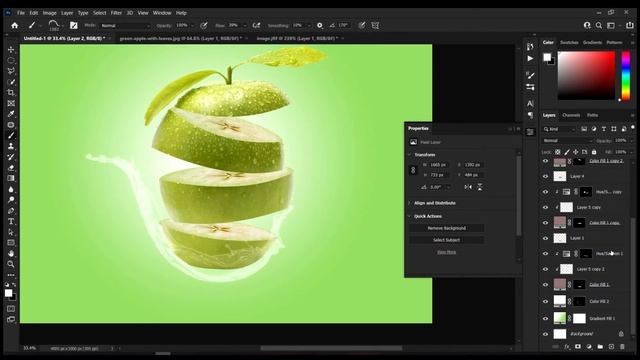640x360 pixels.
Task: Hide the Layer 5 copy layer
Action: coord(545,207)
